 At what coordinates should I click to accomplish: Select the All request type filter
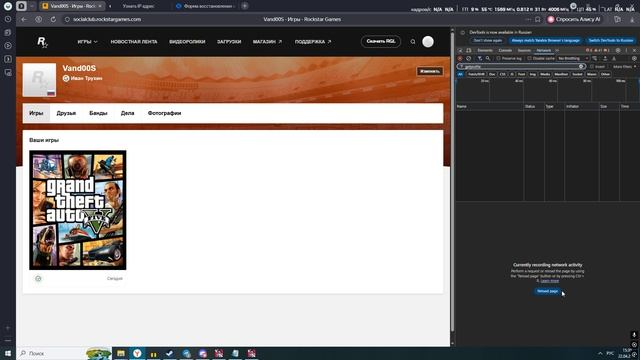(460, 74)
